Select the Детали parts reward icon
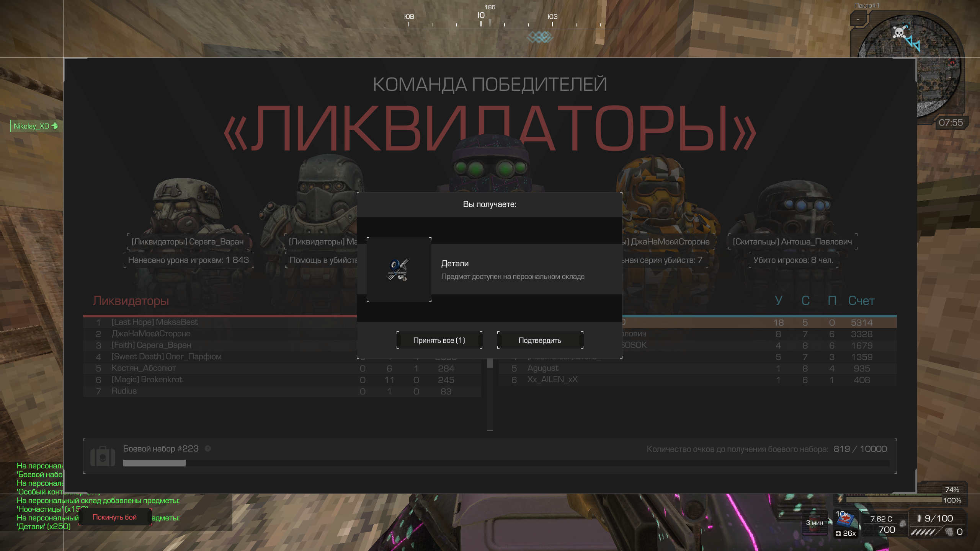Image resolution: width=980 pixels, height=551 pixels. coord(399,269)
